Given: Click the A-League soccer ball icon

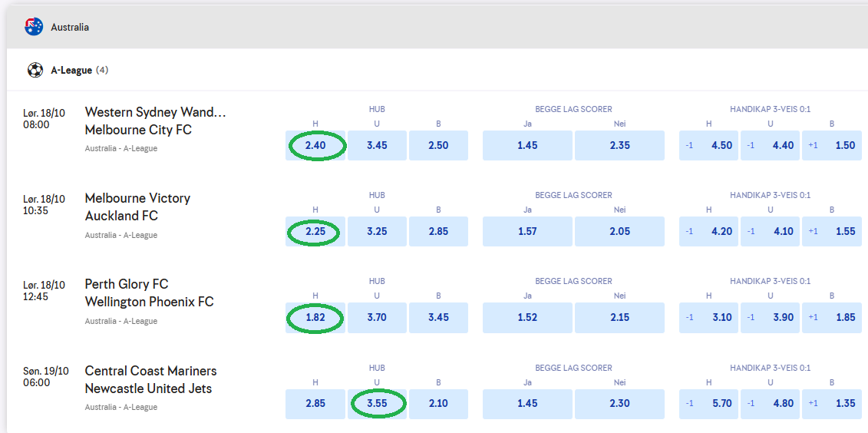Looking at the screenshot, I should click(35, 70).
